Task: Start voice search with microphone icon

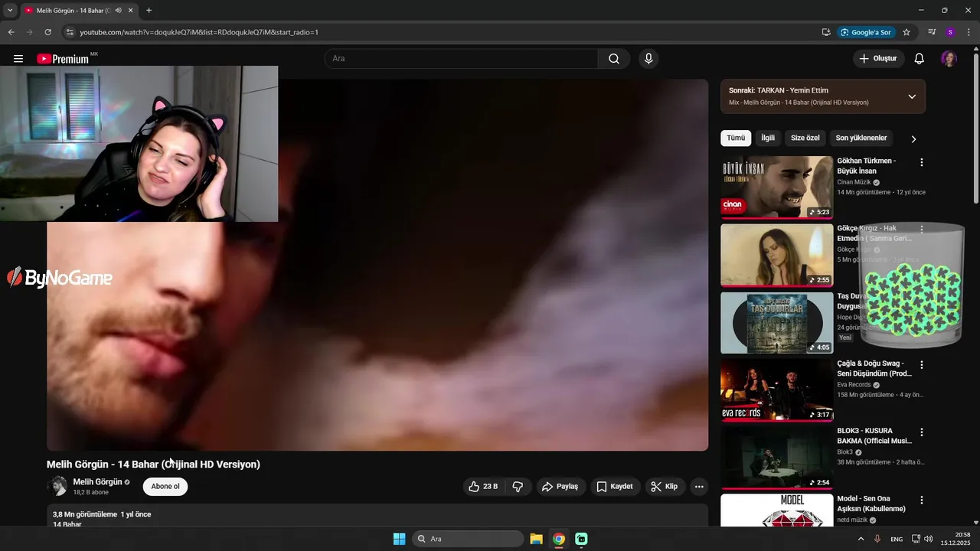Action: (648, 59)
